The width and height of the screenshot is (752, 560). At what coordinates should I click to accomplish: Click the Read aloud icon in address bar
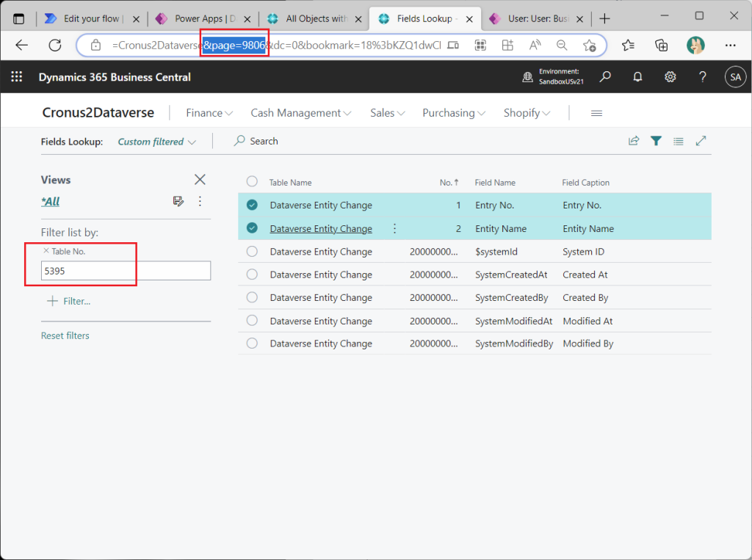click(535, 45)
